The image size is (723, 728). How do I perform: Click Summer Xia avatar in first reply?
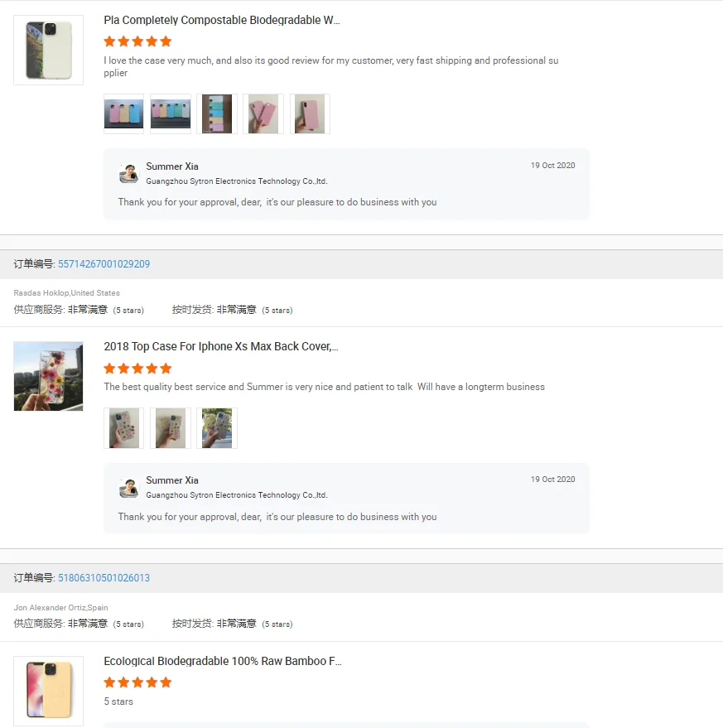coord(128,173)
